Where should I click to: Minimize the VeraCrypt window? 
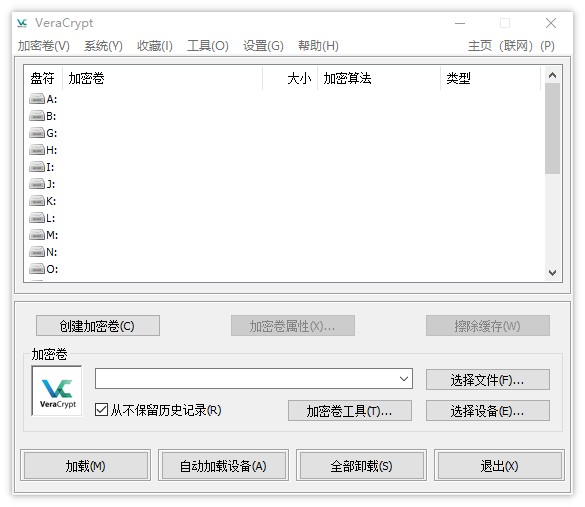(460, 23)
